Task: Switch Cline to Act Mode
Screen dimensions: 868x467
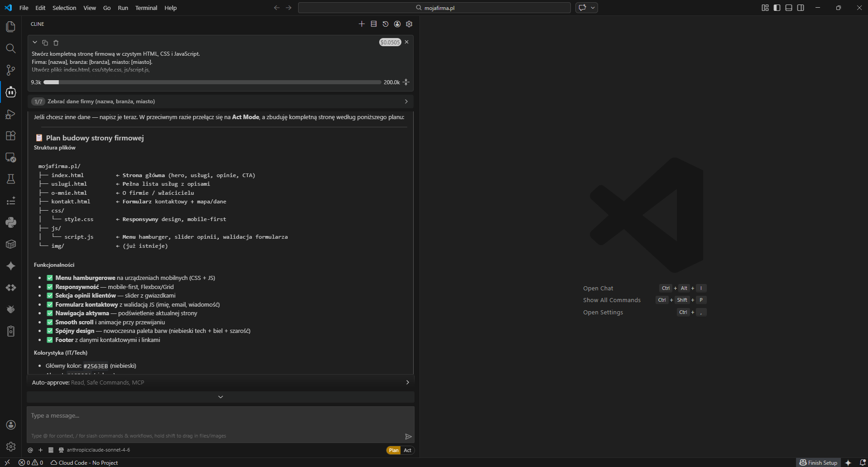Action: pyautogui.click(x=407, y=450)
